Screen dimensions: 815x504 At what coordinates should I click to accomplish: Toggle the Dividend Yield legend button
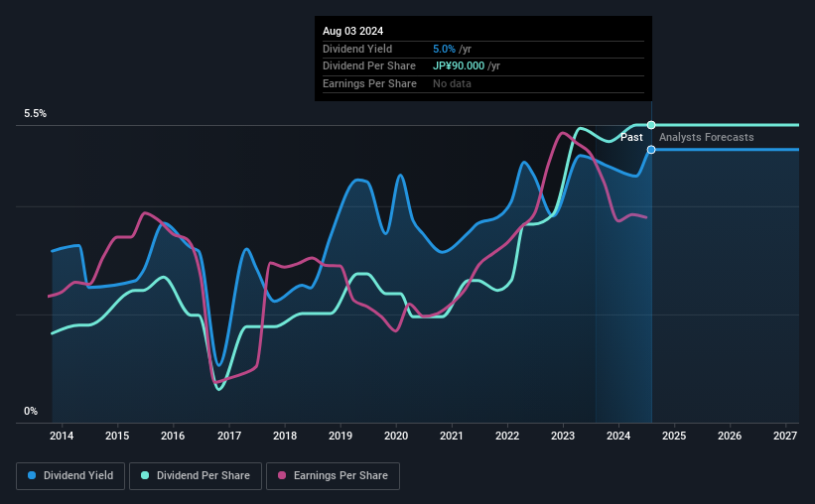click(70, 476)
